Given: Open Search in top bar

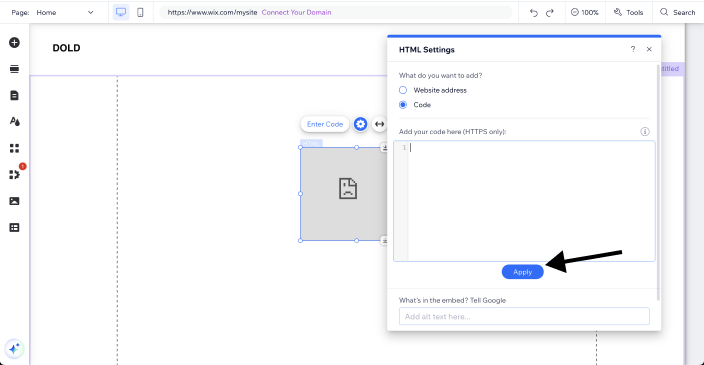Looking at the screenshot, I should click(678, 13).
